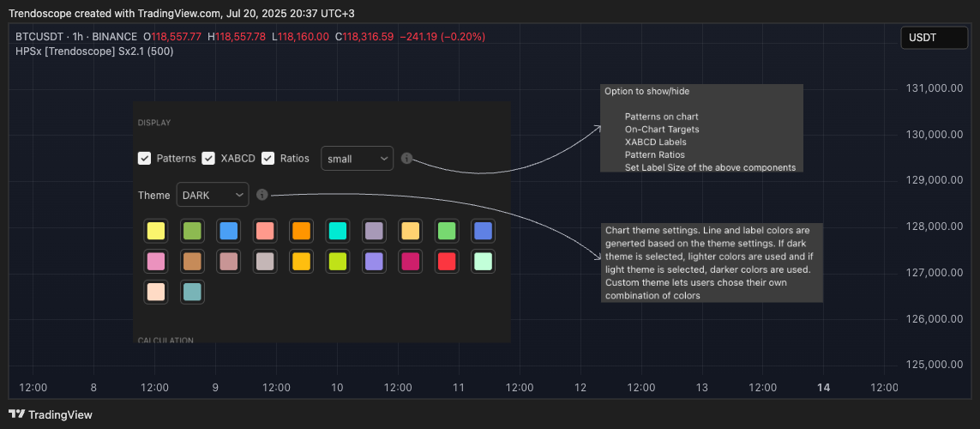
Task: Choose the orange color swatch in first row
Action: 301,231
